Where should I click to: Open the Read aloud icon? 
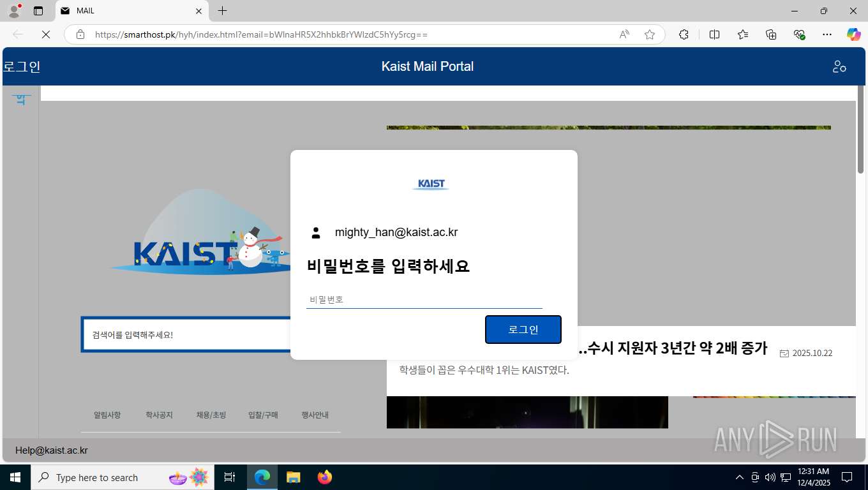(624, 34)
